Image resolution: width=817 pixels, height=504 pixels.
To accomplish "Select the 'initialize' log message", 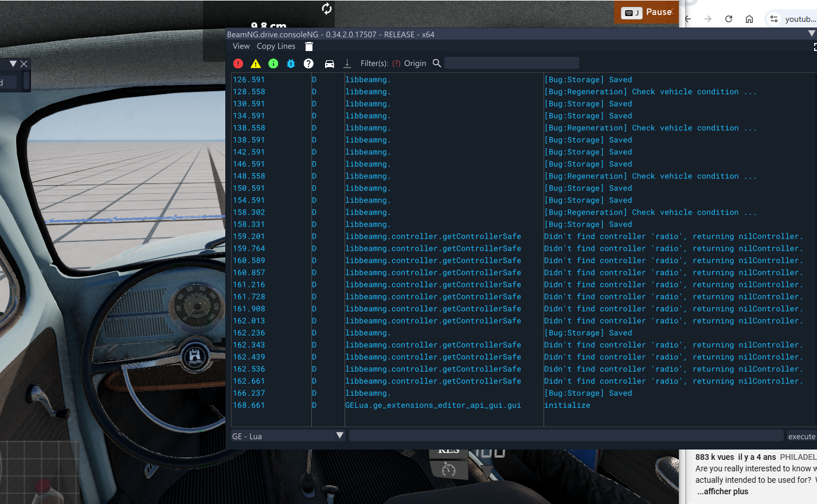I will pos(567,405).
